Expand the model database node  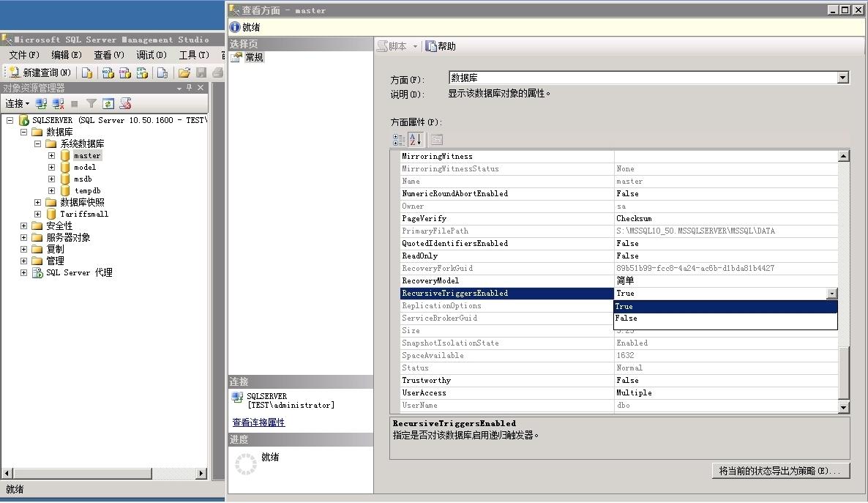51,167
